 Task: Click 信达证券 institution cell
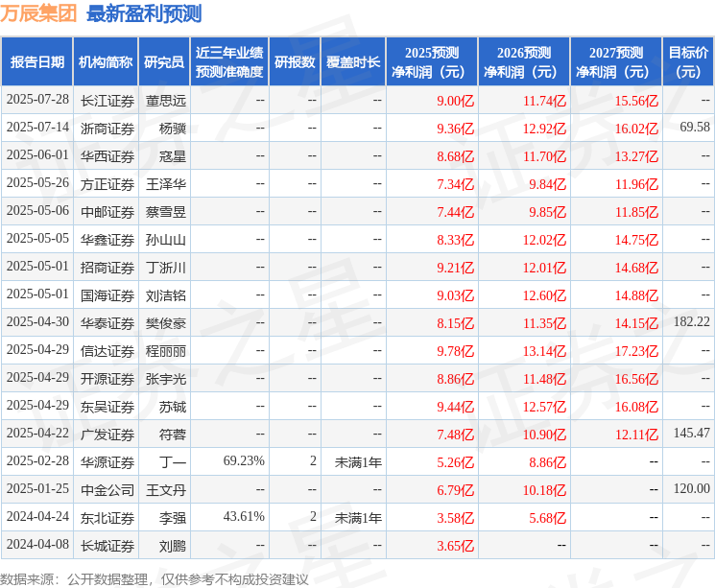[107, 351]
